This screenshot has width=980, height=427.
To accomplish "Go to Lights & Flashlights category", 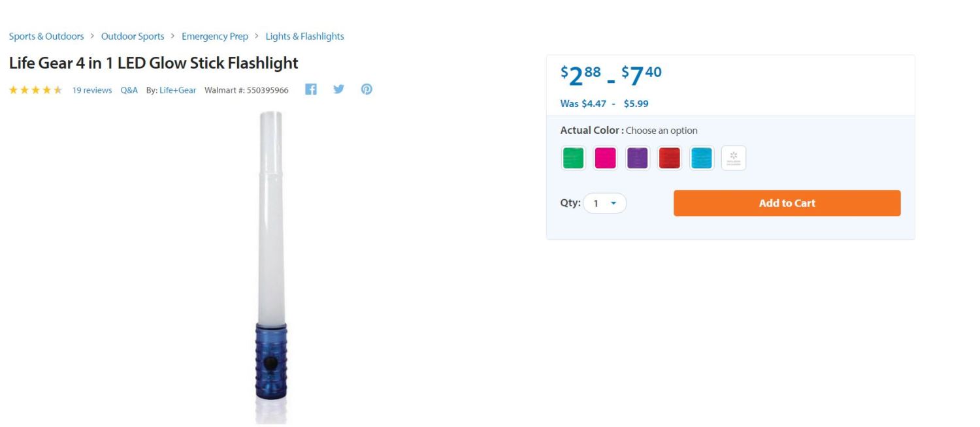I will coord(304,37).
